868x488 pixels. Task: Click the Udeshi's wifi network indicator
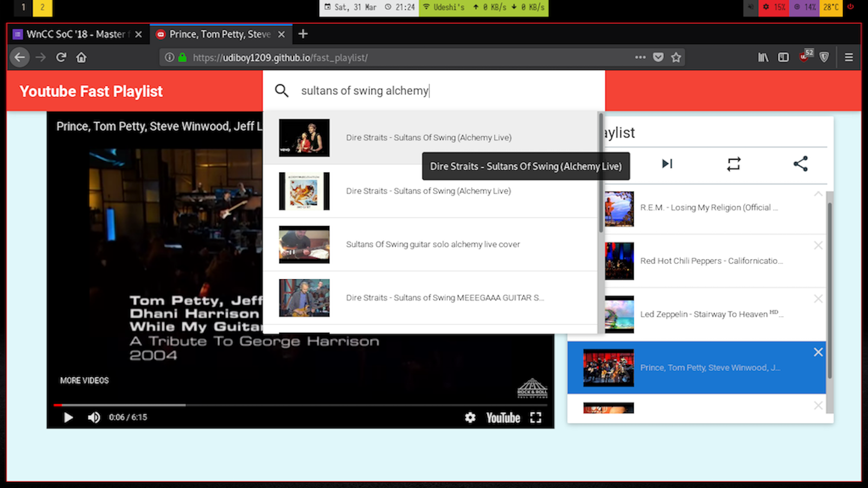coord(444,8)
